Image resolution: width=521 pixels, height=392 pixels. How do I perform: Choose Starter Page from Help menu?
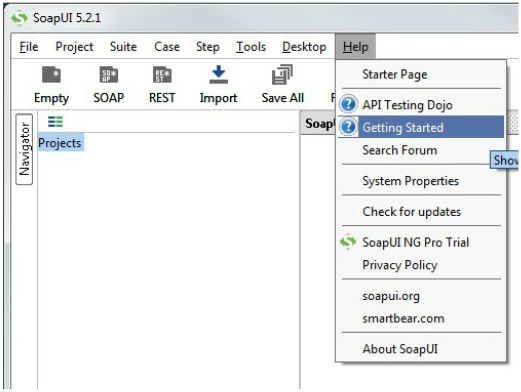click(x=421, y=74)
